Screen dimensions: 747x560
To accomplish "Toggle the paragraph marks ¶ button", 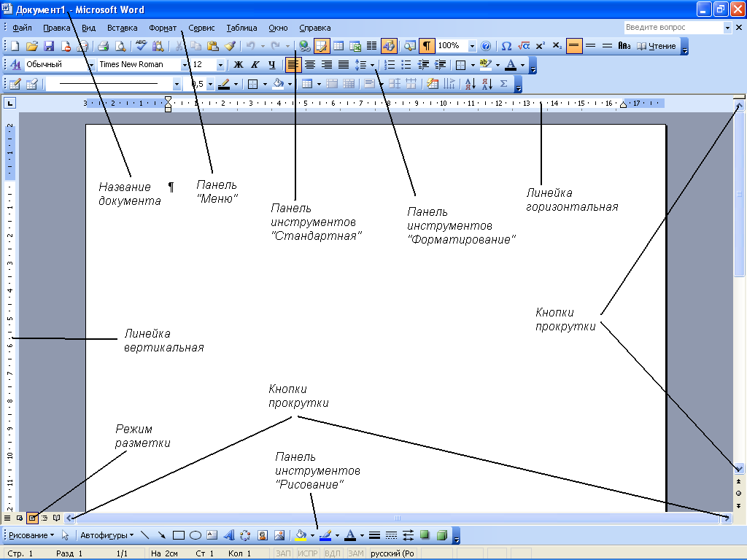I will coord(426,46).
